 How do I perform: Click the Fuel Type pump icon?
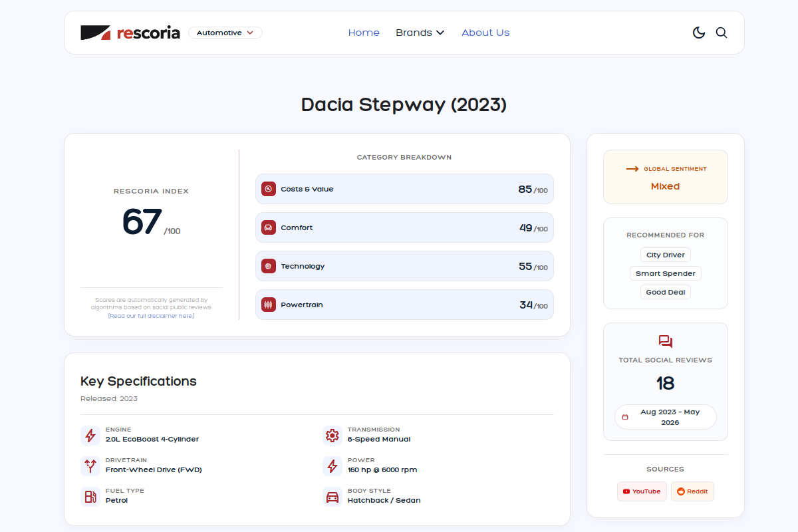tap(90, 497)
